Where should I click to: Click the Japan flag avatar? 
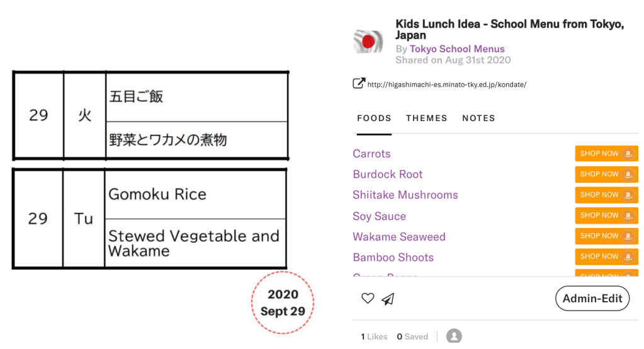point(368,42)
